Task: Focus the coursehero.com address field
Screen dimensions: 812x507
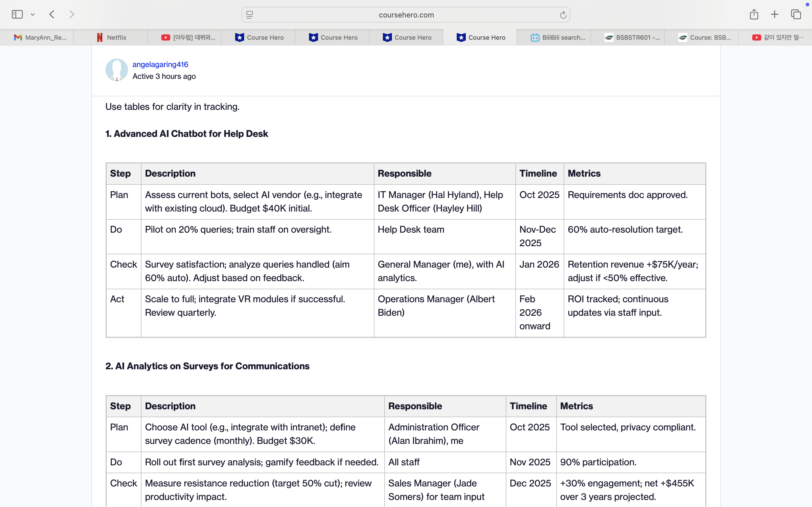Action: [406, 15]
